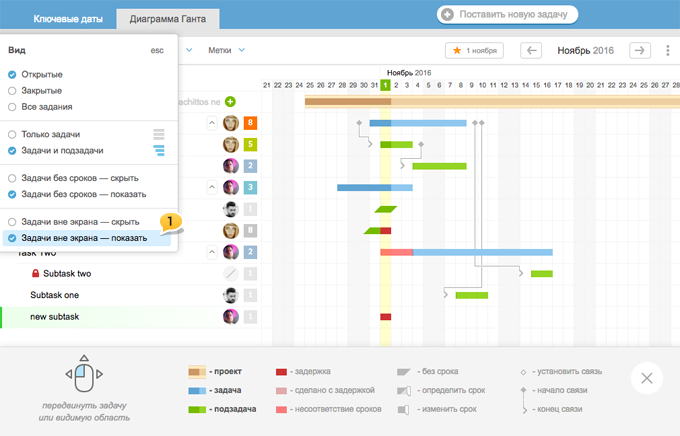Click the green plus add icon
This screenshot has width=680, height=436.
pyautogui.click(x=230, y=101)
